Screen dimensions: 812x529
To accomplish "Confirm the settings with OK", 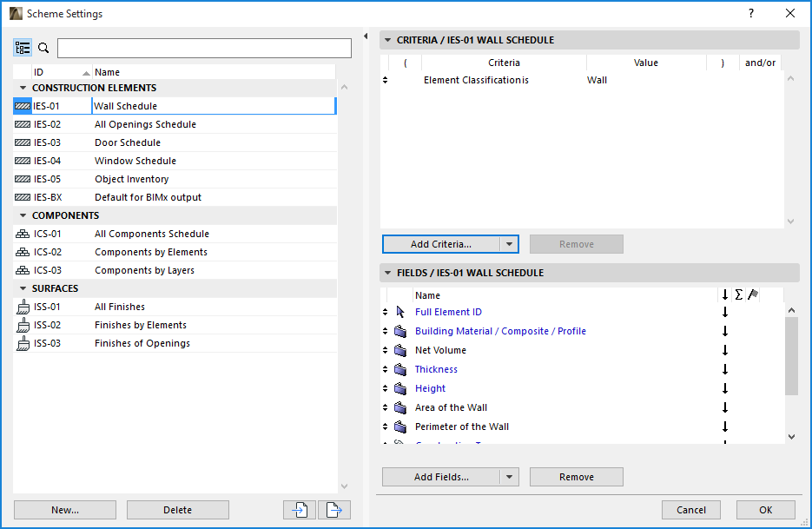I will point(765,510).
